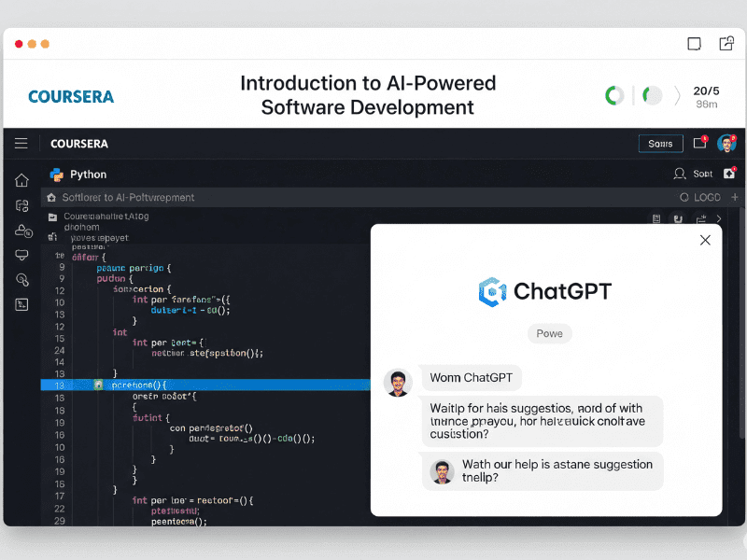747x560 pixels.
Task: Click the Courenahaltre file tree entry
Action: point(106,217)
